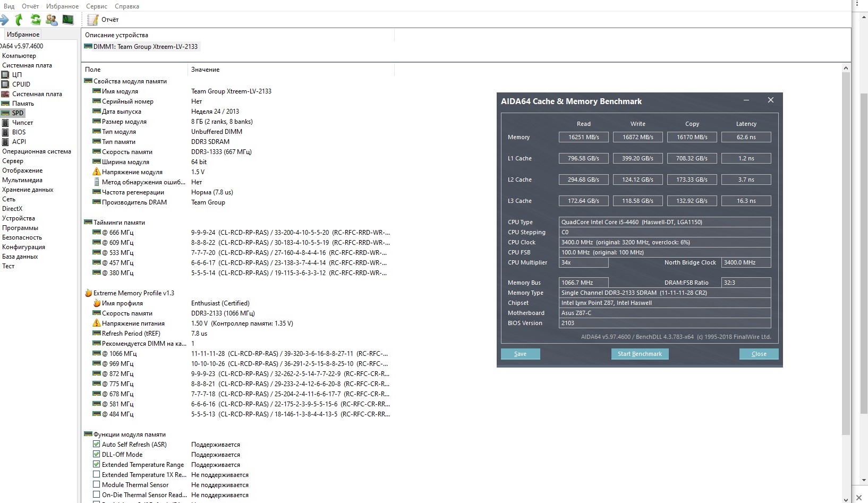Click the Memory Read value 16251 MB/s
Screen dimensions: 868x503
[x=584, y=137]
